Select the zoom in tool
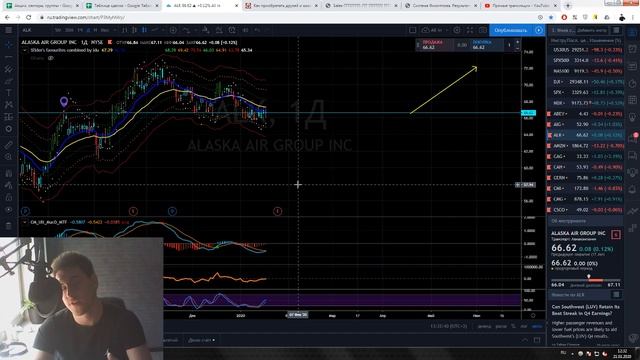The width and height of the screenshot is (640, 360). point(8,157)
